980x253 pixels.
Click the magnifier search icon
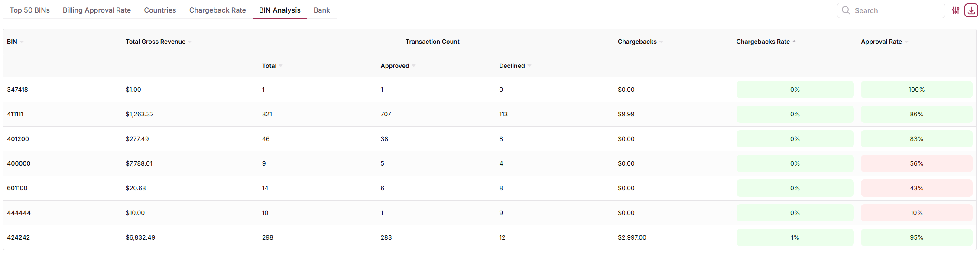coord(846,10)
